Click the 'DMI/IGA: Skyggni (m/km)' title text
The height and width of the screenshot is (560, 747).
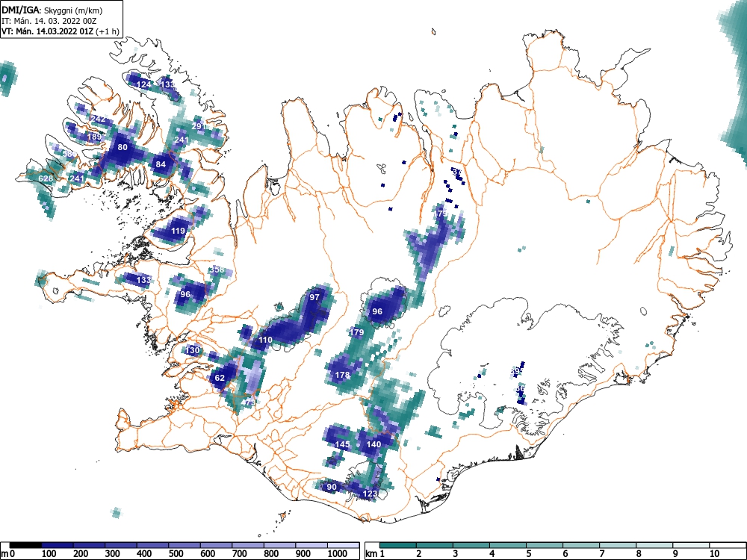[52, 10]
